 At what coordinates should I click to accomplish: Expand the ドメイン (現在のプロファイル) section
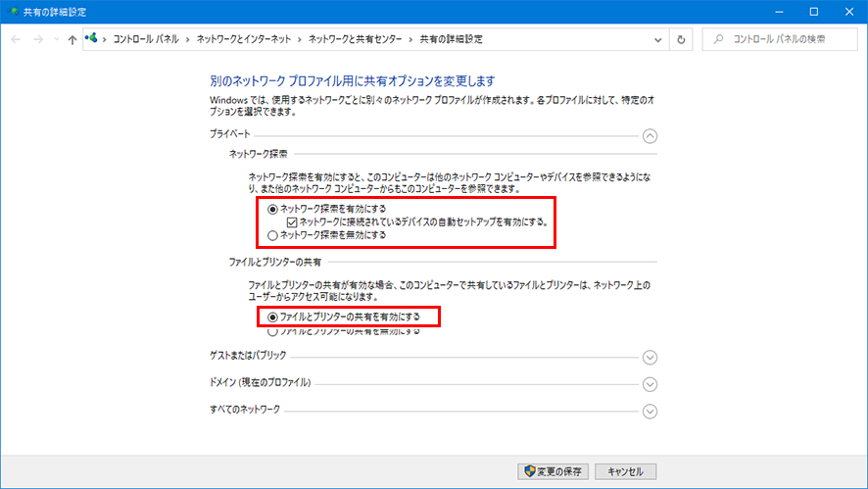(x=650, y=384)
